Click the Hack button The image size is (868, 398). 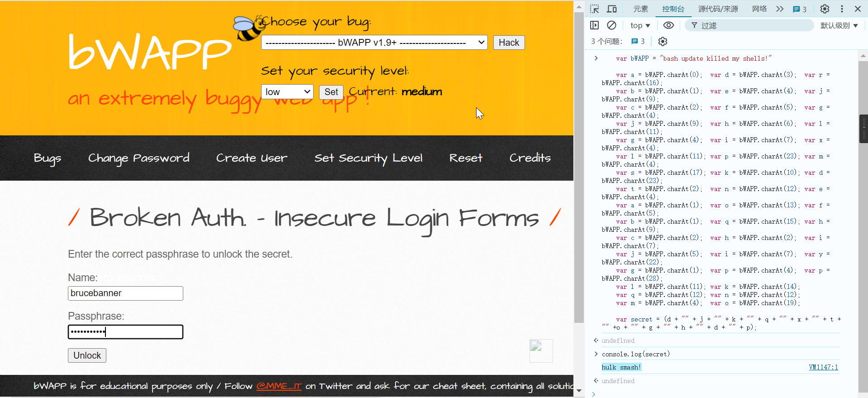tap(509, 43)
